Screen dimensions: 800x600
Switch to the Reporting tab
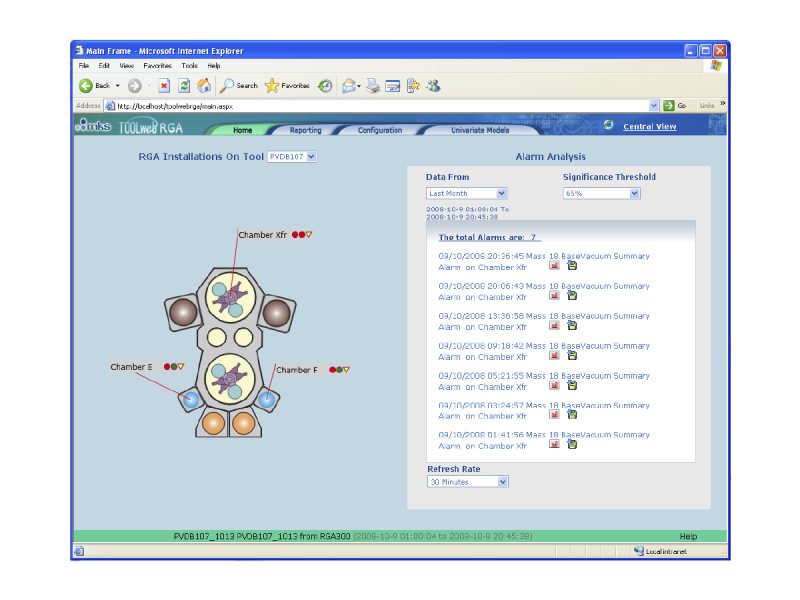coord(305,130)
